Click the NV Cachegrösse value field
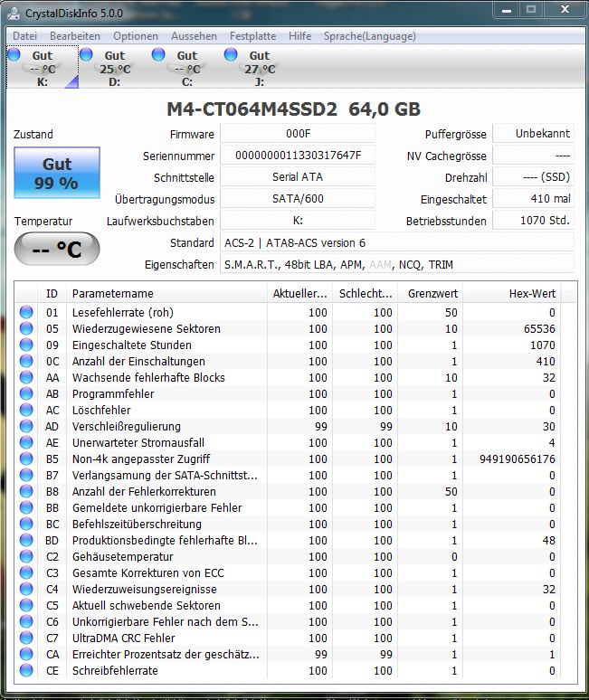This screenshot has width=589, height=700. [x=533, y=156]
